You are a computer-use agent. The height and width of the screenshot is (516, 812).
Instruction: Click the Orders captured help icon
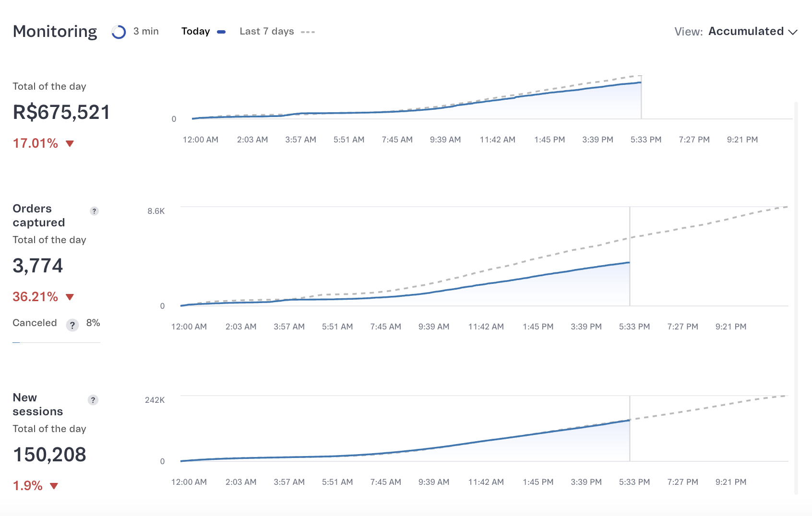point(94,211)
